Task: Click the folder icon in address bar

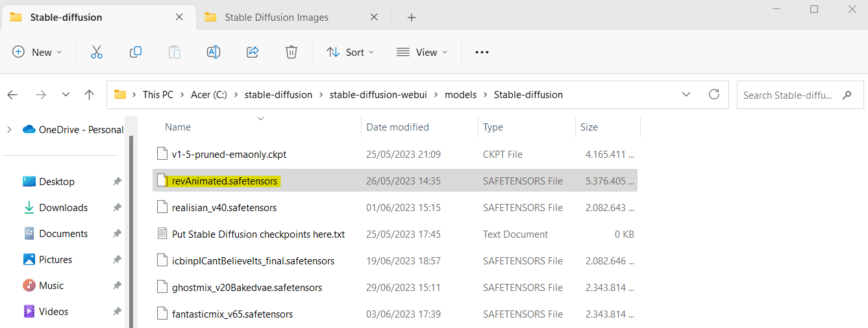Action: [x=120, y=95]
